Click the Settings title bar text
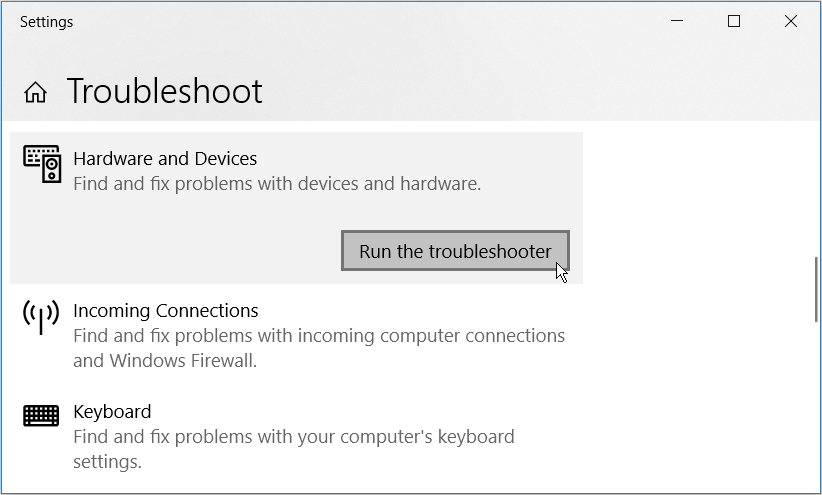The width and height of the screenshot is (822, 495). coord(46,21)
